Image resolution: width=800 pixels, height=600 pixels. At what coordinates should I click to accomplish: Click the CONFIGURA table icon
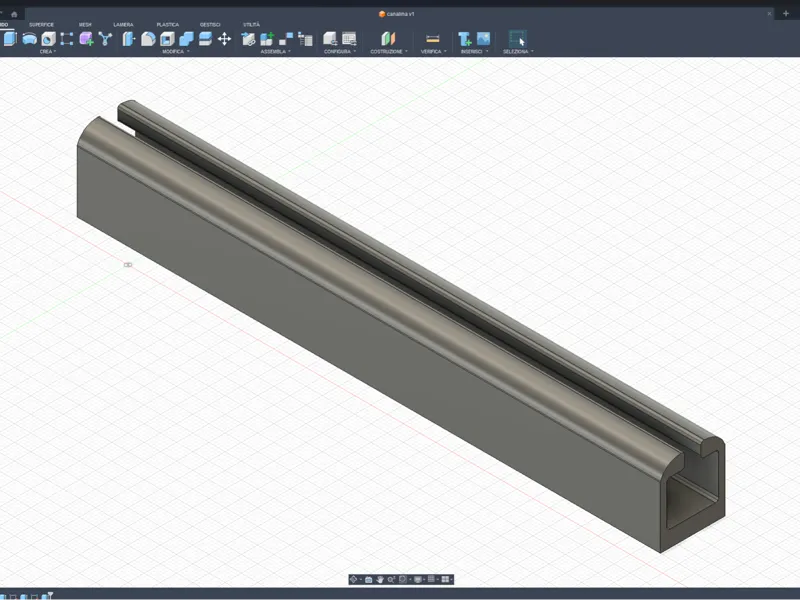349,39
